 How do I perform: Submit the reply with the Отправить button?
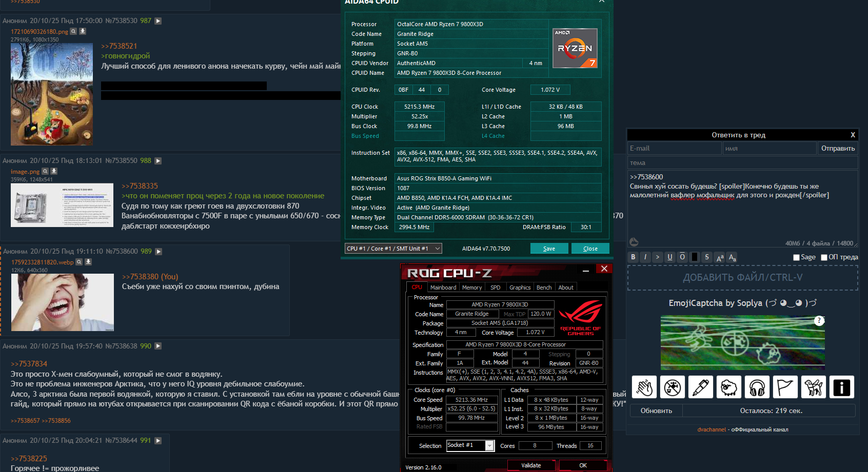[x=838, y=148]
